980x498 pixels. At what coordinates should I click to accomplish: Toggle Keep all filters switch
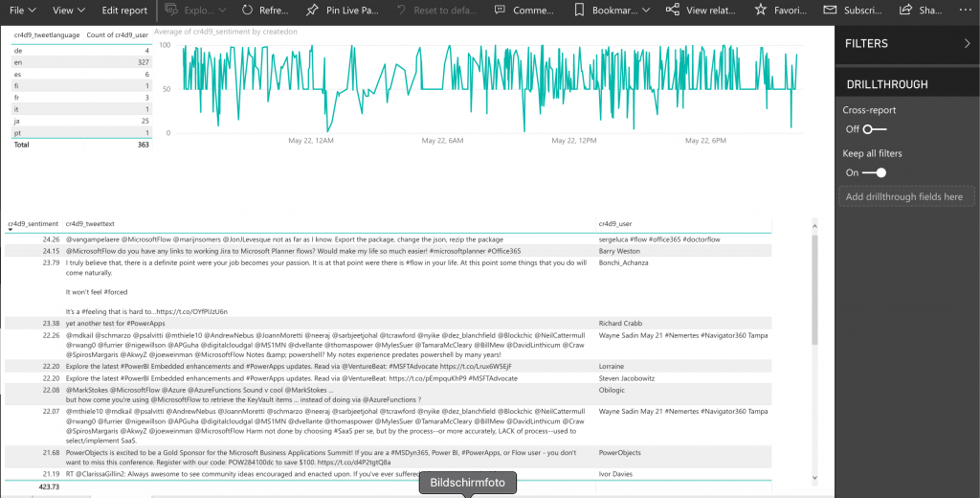click(x=875, y=172)
